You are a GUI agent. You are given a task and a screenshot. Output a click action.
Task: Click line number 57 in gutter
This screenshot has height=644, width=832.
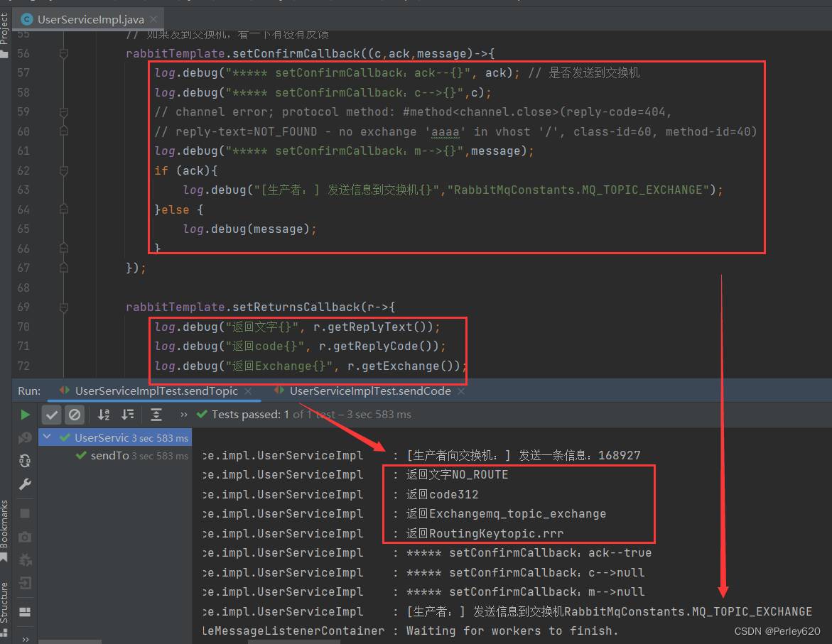pos(23,72)
